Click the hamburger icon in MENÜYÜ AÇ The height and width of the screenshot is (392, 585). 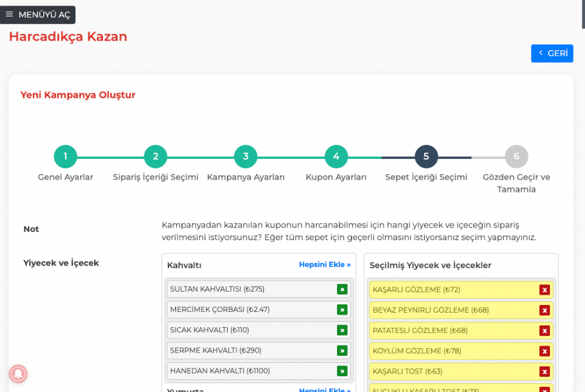[x=10, y=15]
